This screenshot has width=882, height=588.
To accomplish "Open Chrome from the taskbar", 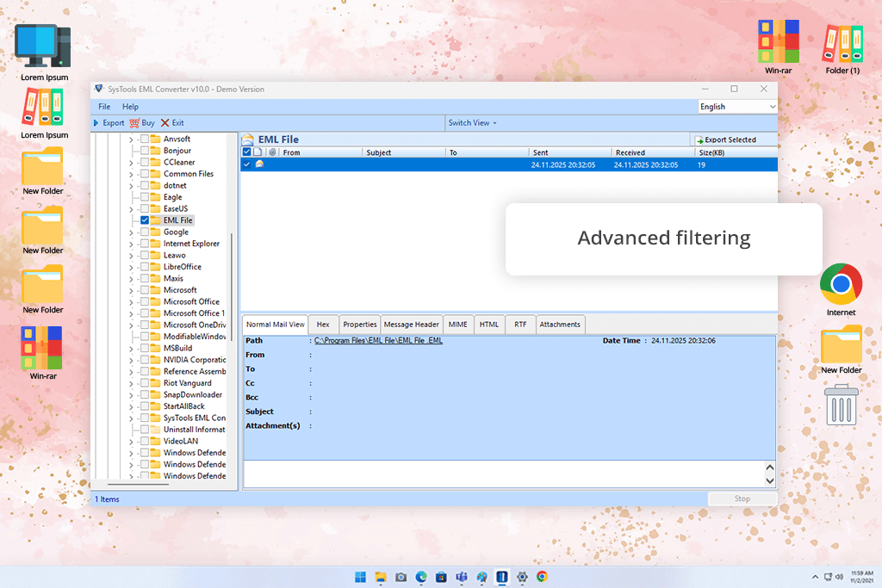I will point(543,577).
